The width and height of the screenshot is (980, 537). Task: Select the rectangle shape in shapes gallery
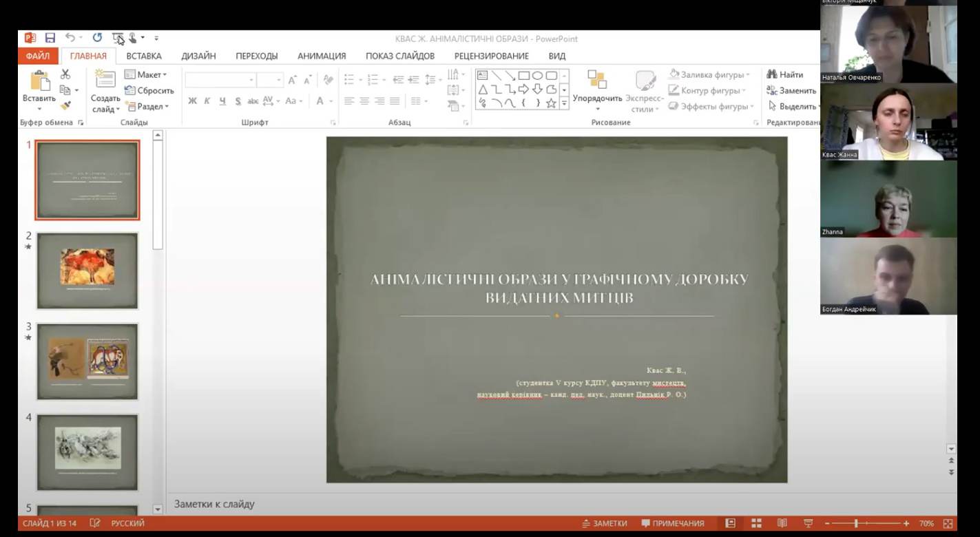tap(523, 75)
